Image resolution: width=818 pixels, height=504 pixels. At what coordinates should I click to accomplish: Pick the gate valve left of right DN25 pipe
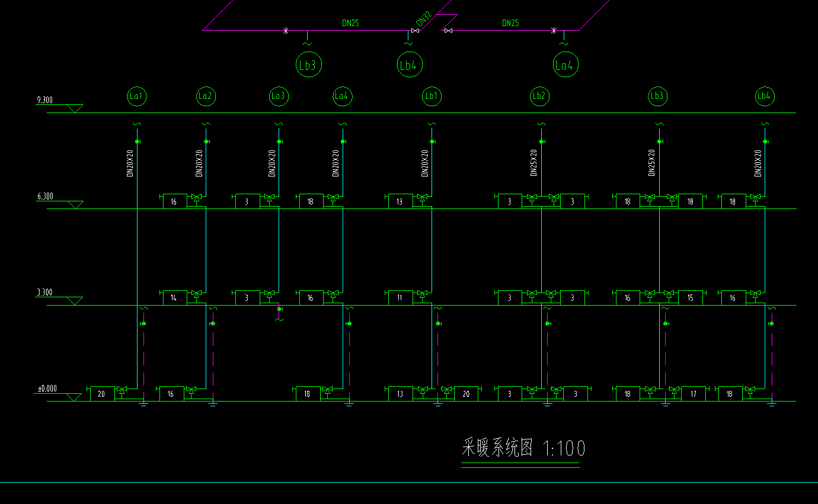[449, 30]
